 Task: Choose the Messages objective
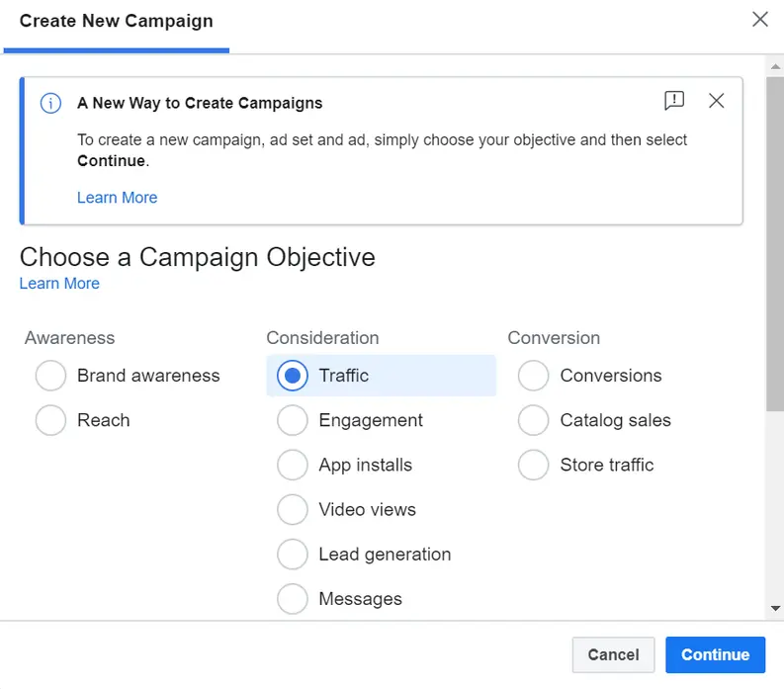[x=293, y=599]
